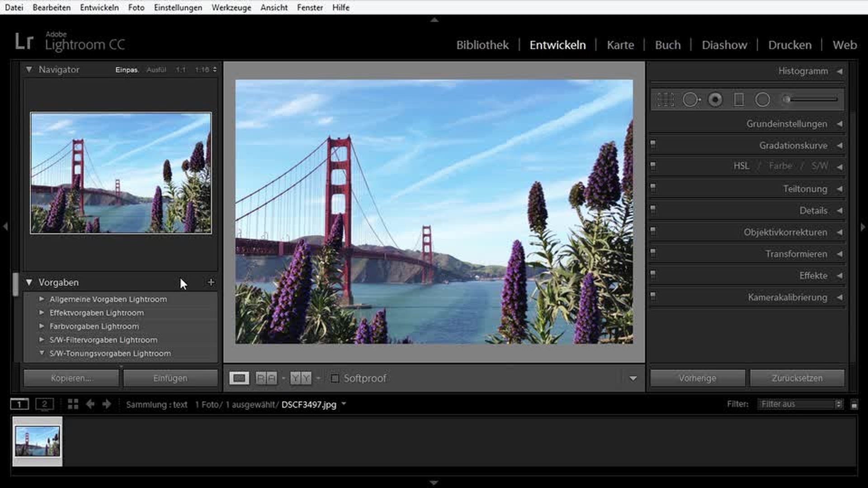The height and width of the screenshot is (488, 868).
Task: Select the Spot Removal tool
Action: click(691, 99)
